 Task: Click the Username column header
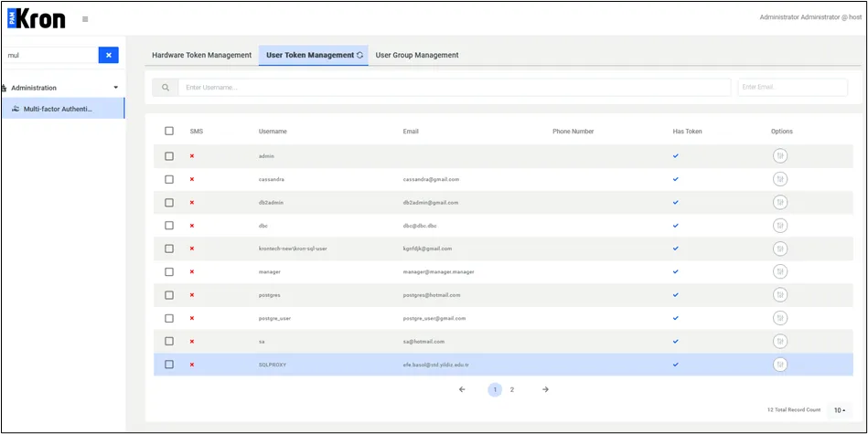[273, 132]
